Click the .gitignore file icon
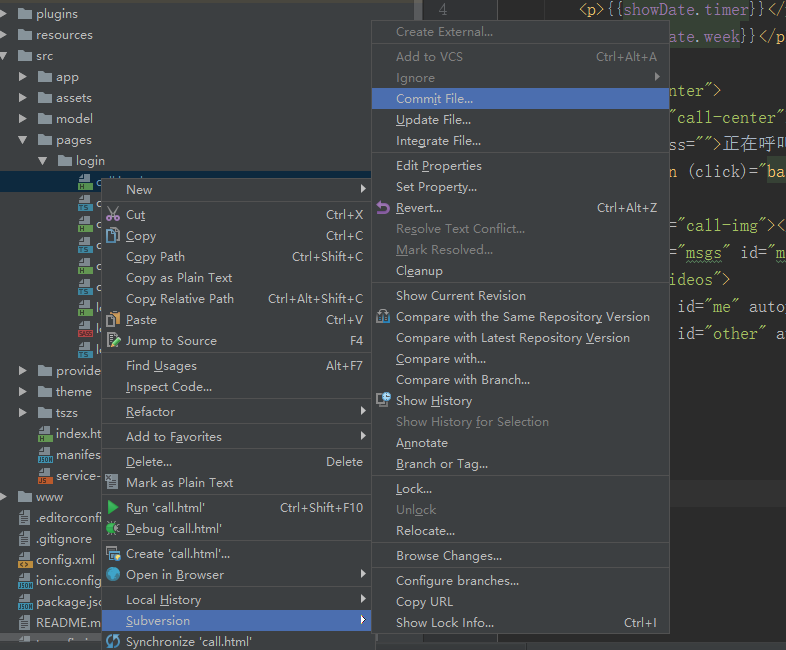 pos(24,539)
